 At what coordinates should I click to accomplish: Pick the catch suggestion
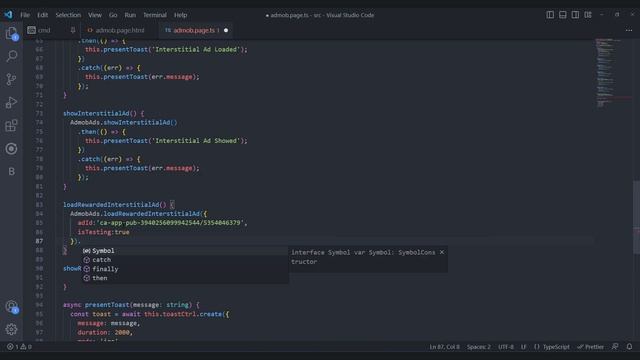[x=186, y=260]
